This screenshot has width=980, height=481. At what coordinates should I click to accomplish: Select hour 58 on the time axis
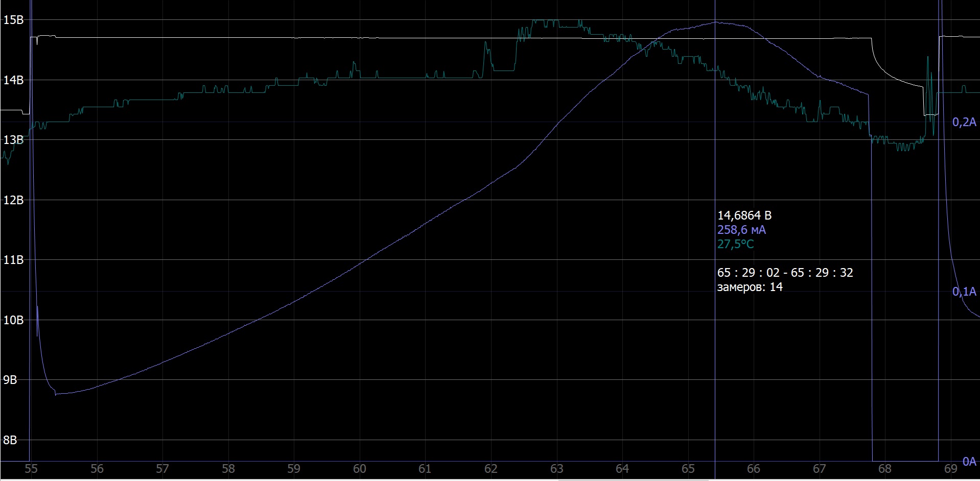228,469
